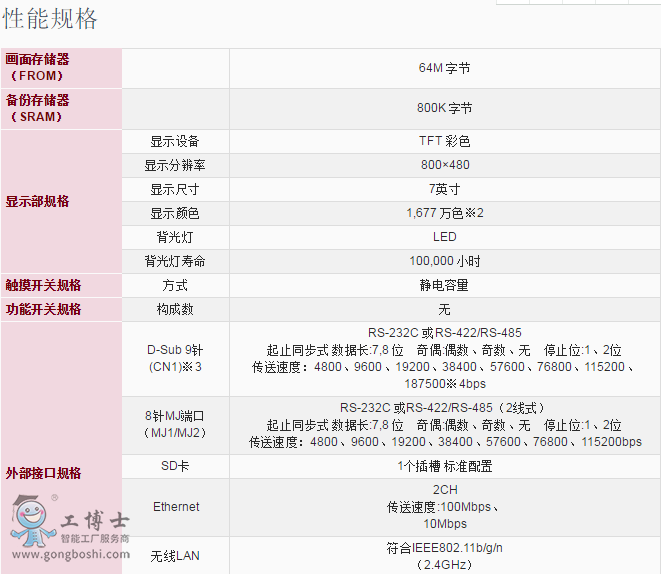Select the 显示分辨率 label cell
Viewport: 661px width, 574px height.
(x=175, y=165)
